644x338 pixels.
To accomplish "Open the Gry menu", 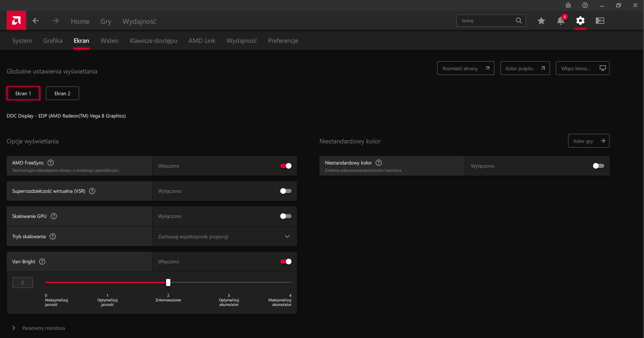I will (x=106, y=21).
